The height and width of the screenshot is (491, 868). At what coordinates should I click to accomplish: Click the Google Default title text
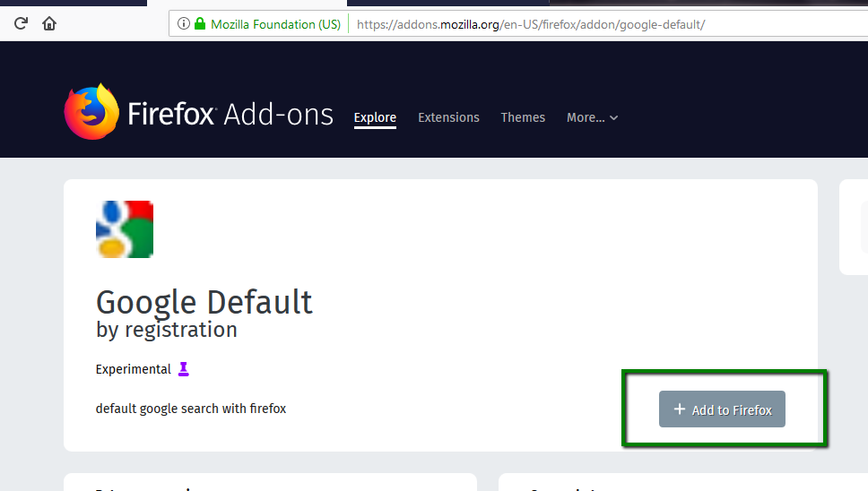click(x=204, y=302)
